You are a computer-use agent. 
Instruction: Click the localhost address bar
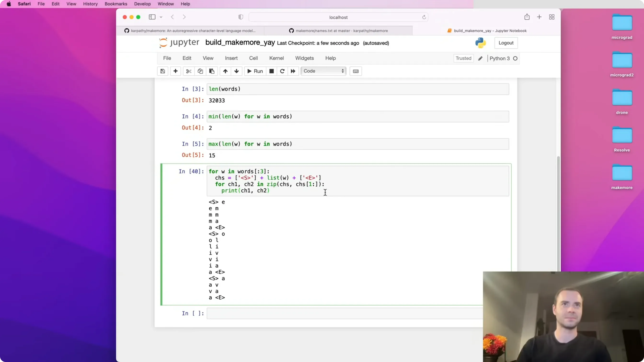[339, 17]
